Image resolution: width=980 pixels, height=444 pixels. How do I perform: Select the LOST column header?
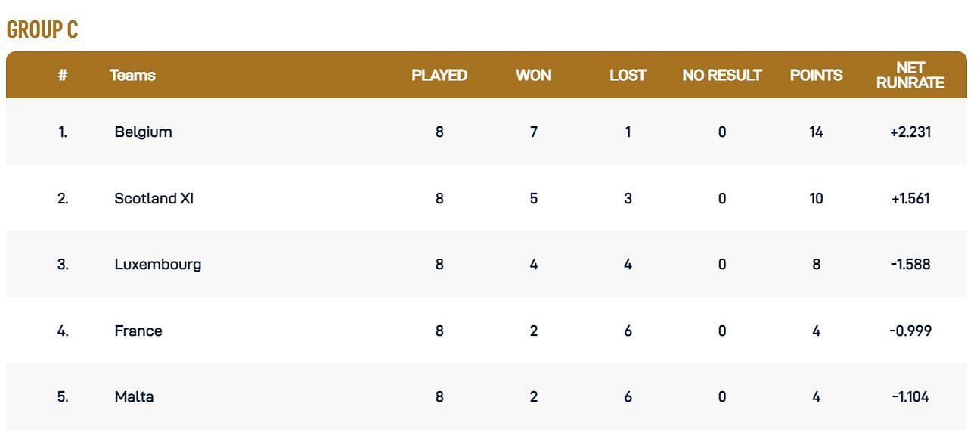(x=628, y=75)
